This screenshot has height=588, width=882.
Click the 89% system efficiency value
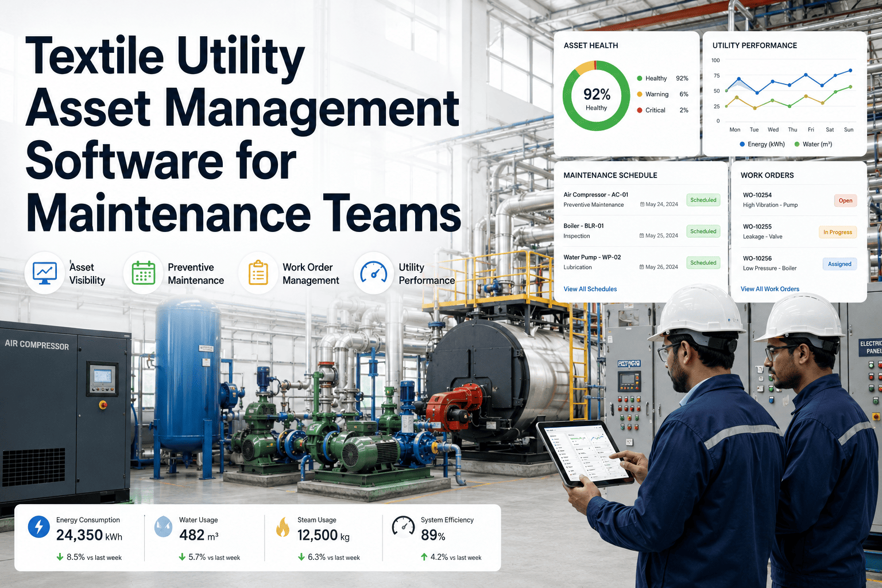433,535
